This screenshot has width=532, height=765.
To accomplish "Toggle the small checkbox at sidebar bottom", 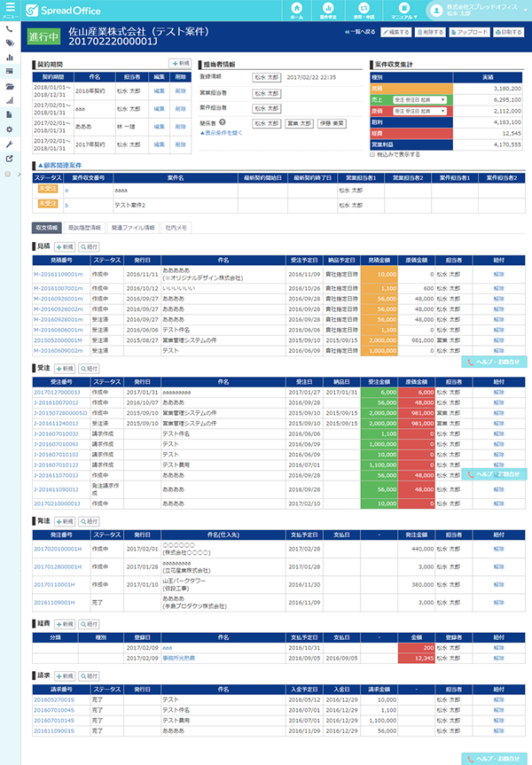I will [x=7, y=174].
